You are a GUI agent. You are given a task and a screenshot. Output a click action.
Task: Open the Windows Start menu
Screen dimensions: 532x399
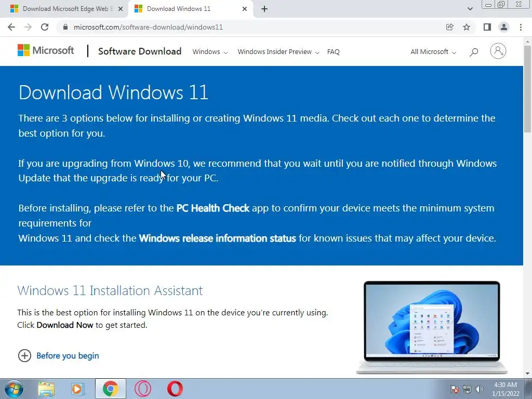[14, 389]
